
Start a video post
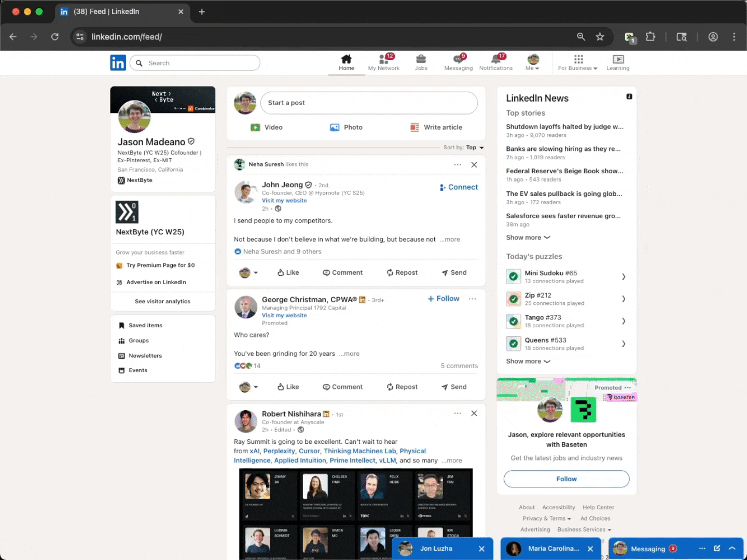click(266, 127)
